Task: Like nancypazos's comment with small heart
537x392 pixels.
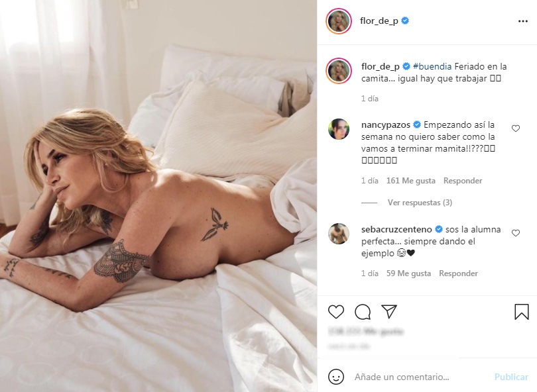Action: click(515, 128)
